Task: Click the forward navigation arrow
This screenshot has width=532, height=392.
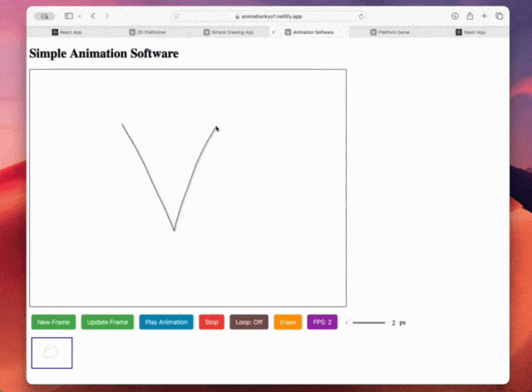Action: tap(106, 16)
